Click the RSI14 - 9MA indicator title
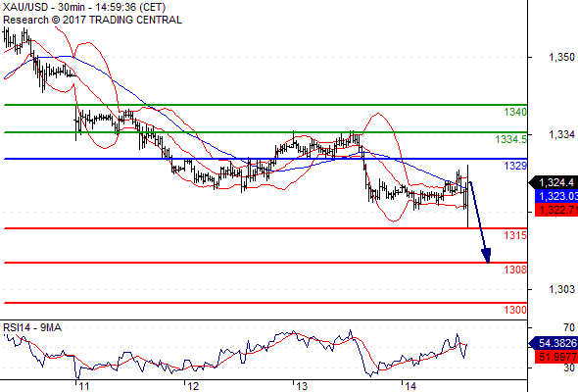Screen dimensions: 578x392 click(32, 327)
